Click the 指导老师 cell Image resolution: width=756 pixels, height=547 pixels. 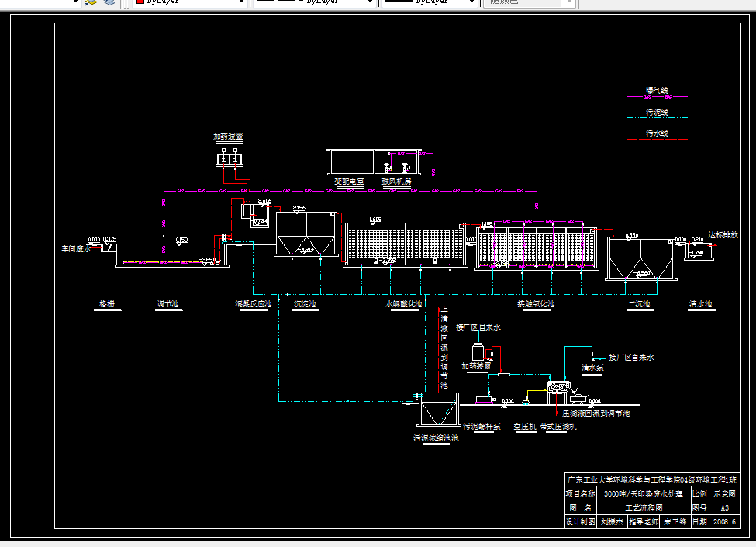point(643,522)
